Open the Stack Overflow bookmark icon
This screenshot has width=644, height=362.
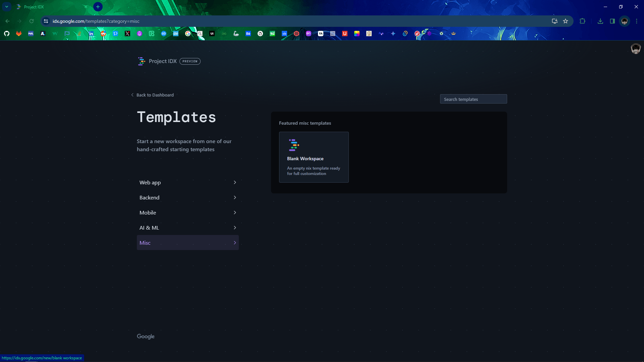79,34
